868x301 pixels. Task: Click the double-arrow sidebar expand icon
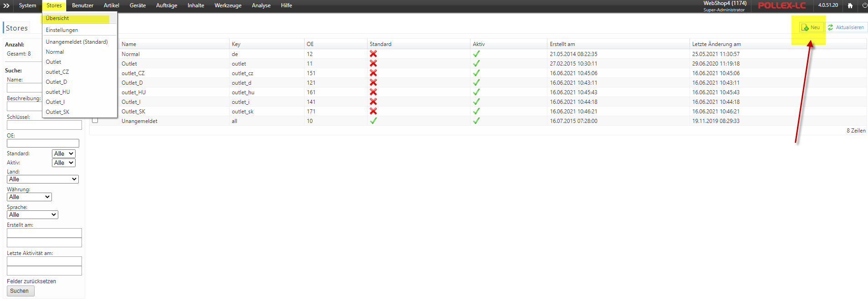6,5
